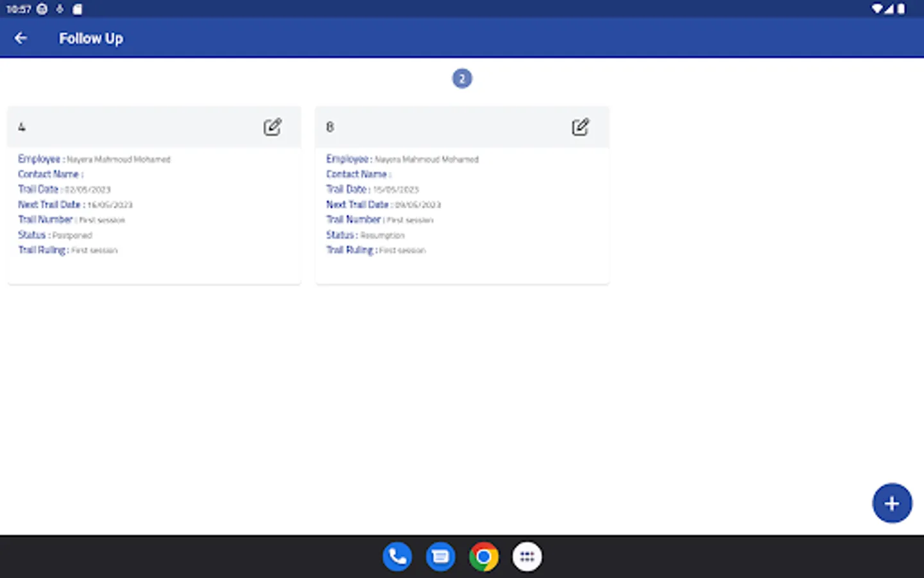Tap the record count badge showing 2
The width and height of the screenshot is (924, 578).
tap(462, 78)
